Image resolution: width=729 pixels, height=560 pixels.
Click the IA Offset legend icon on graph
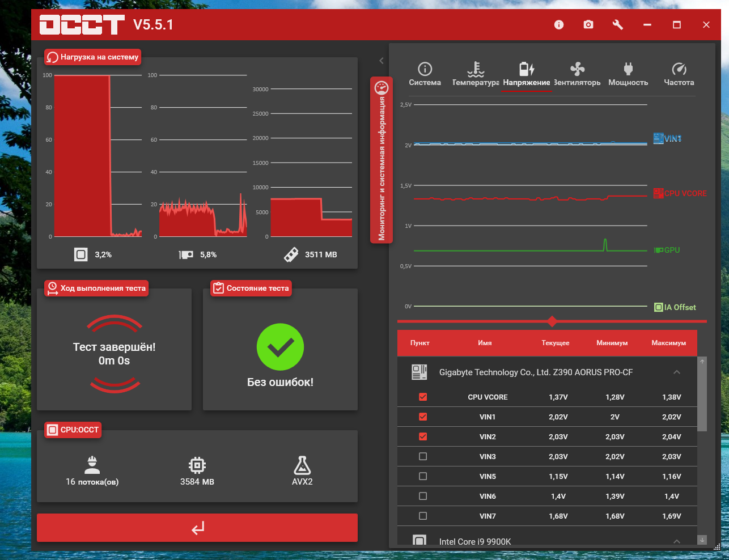[658, 307]
